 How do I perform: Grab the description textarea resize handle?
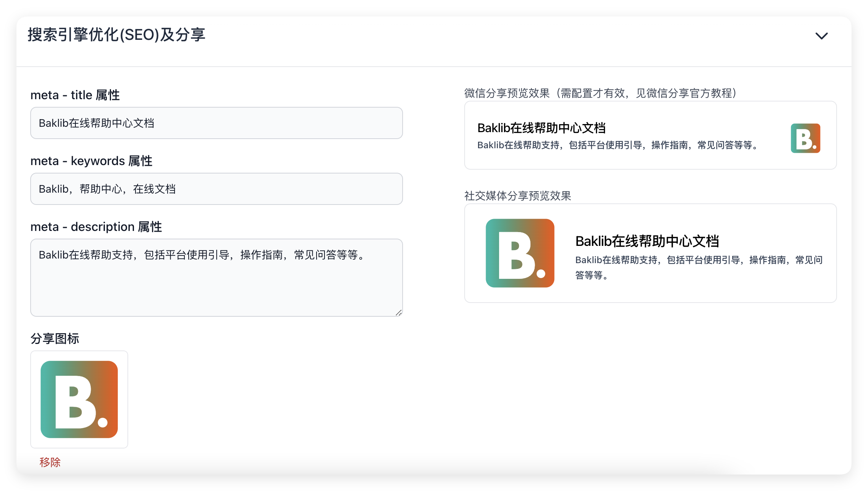(398, 313)
